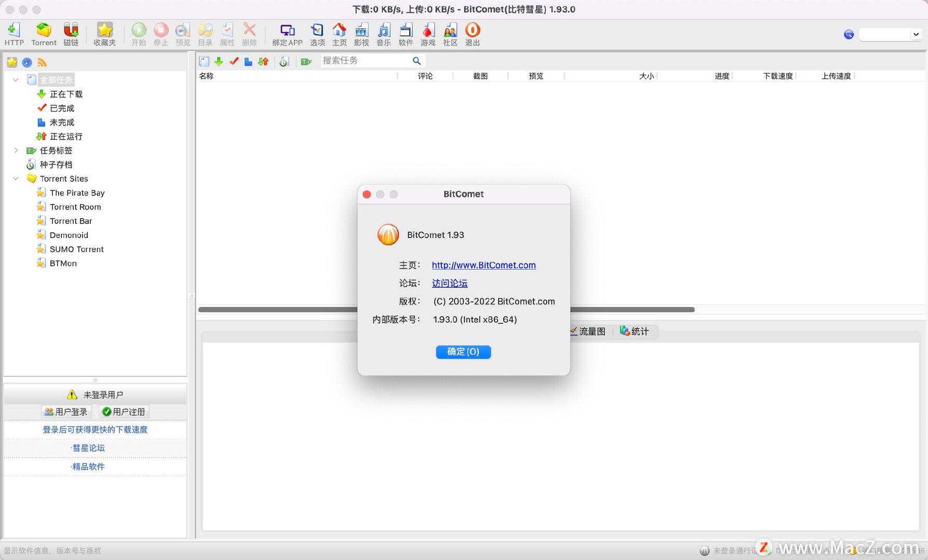Click the RSS feed icon in sidebar
This screenshot has height=560, width=928.
coord(42,63)
